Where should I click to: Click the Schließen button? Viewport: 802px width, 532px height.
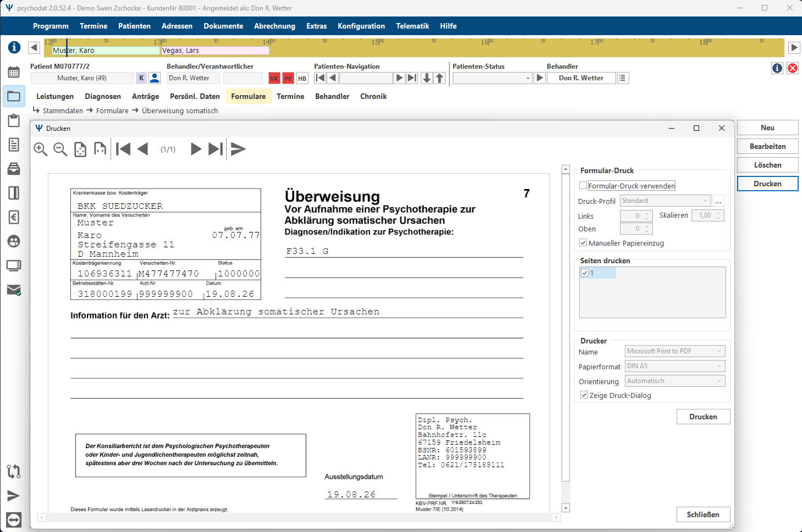point(704,514)
